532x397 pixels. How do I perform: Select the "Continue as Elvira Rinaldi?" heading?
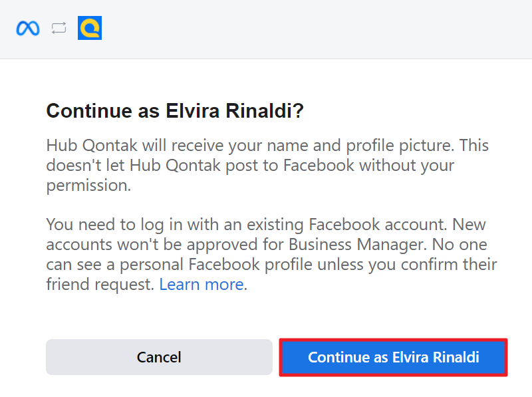(175, 110)
